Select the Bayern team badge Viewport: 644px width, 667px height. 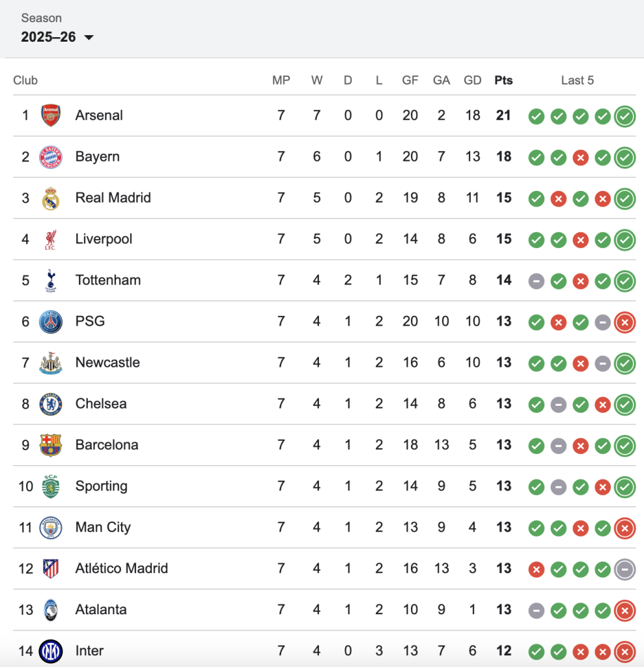click(51, 156)
